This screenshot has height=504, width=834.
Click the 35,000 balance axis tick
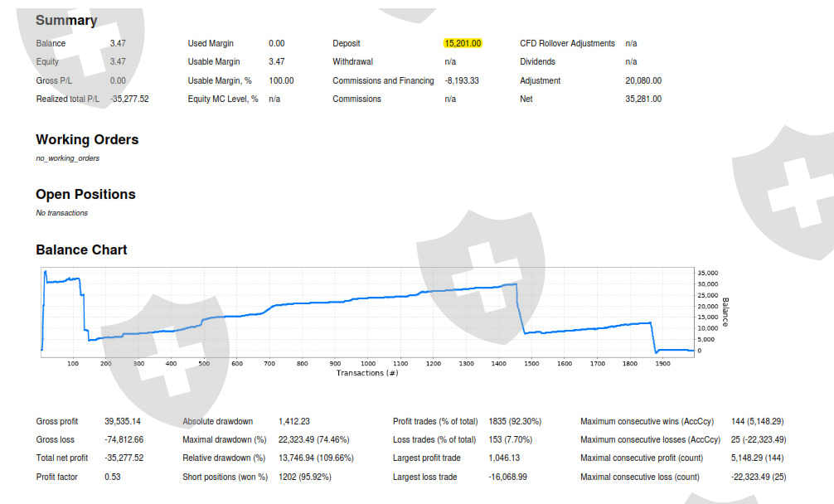click(708, 273)
